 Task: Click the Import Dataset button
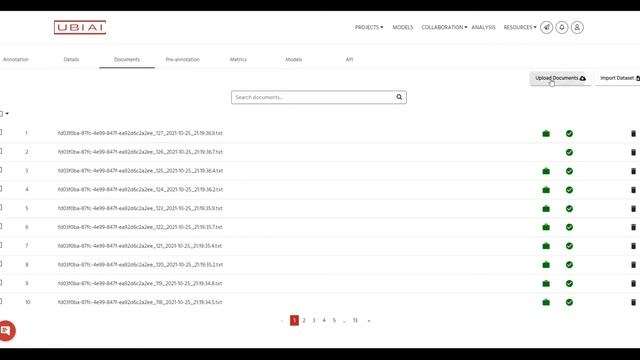618,78
